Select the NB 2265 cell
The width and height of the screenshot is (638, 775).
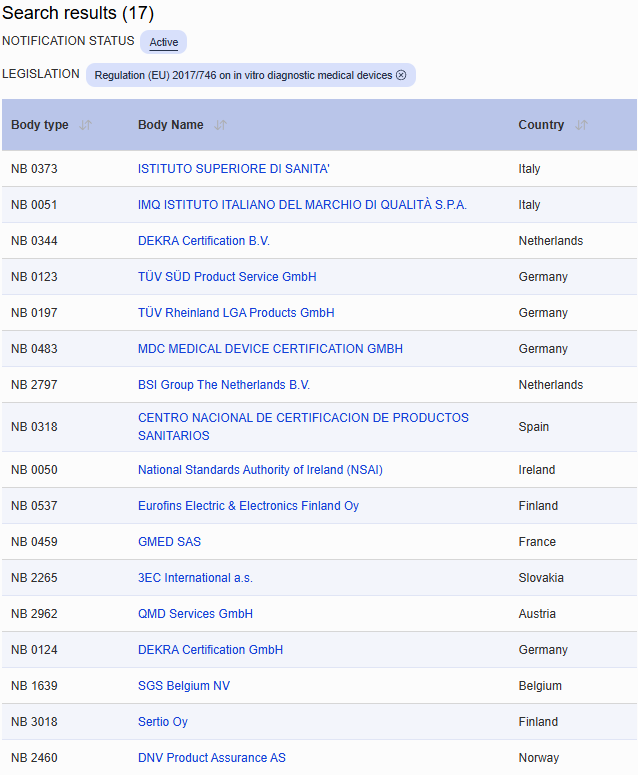coord(34,578)
